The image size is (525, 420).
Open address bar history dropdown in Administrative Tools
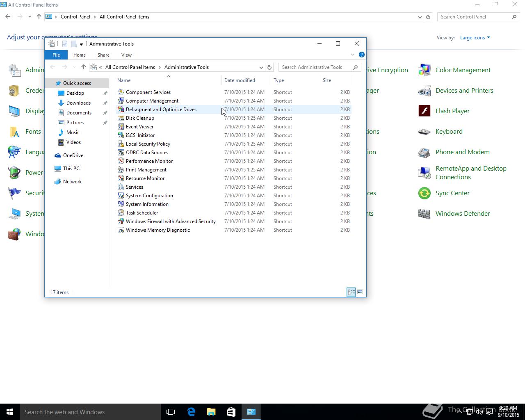[x=261, y=67]
